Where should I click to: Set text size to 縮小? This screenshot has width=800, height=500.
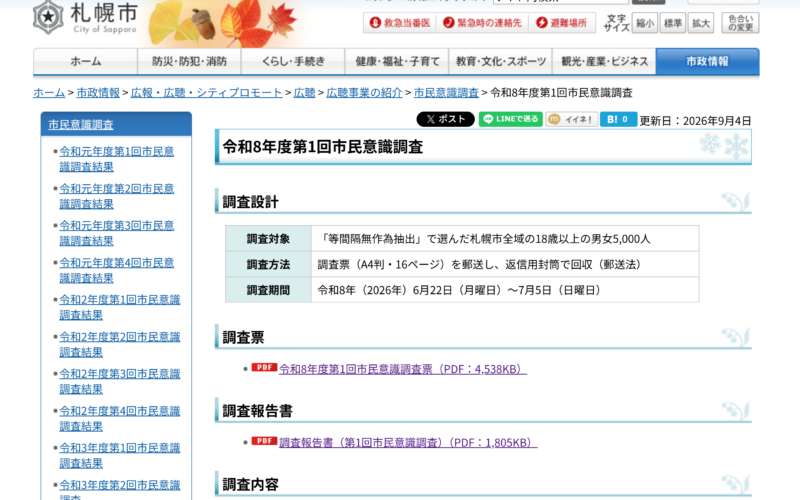[644, 23]
